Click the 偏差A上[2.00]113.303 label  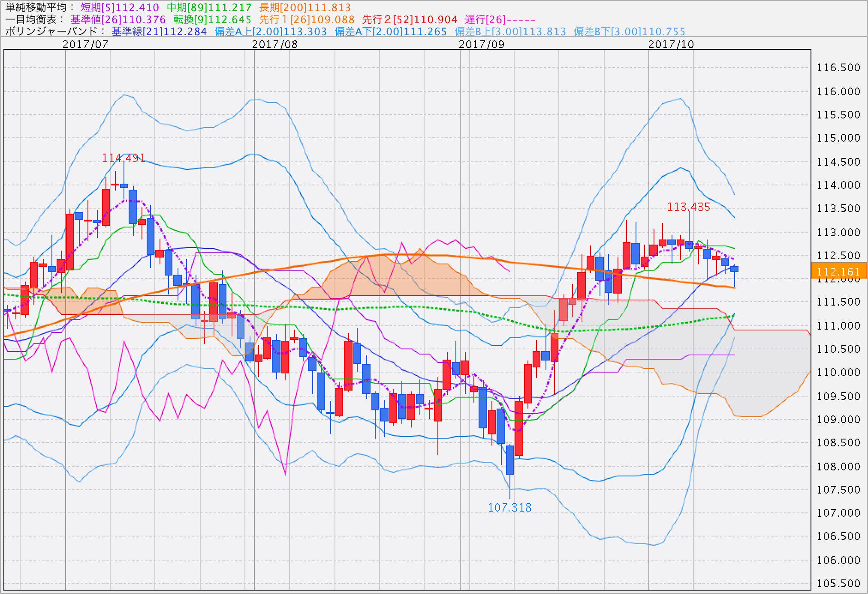tap(271, 31)
